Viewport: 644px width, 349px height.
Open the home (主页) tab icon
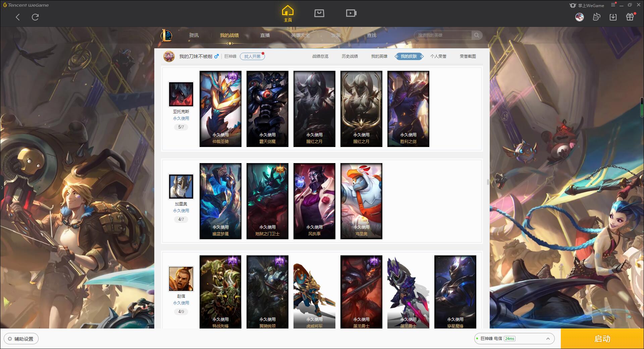point(288,14)
